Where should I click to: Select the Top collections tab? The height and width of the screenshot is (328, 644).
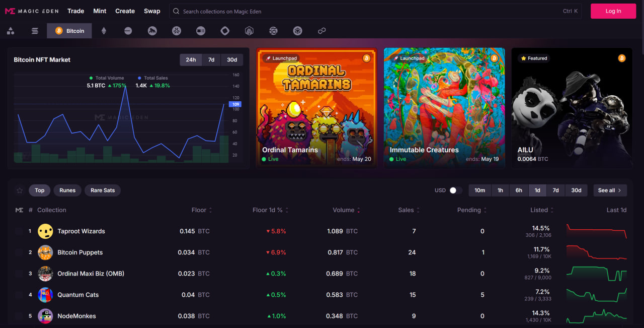click(x=40, y=190)
